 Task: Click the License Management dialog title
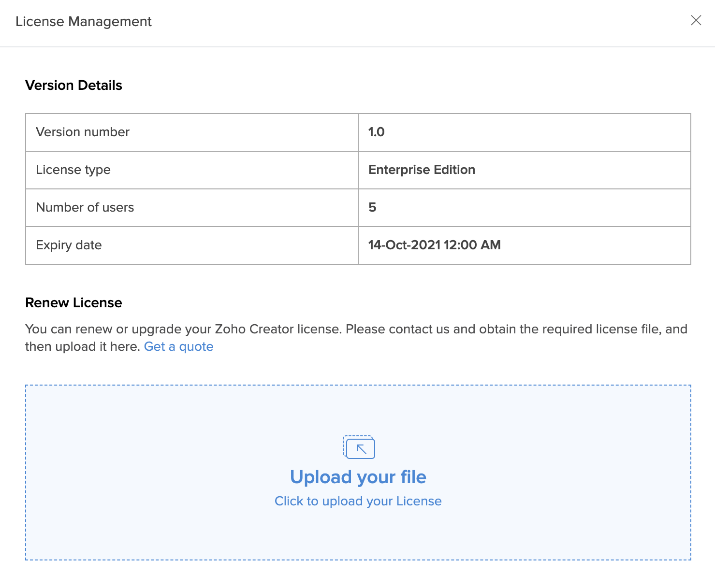pyautogui.click(x=84, y=22)
